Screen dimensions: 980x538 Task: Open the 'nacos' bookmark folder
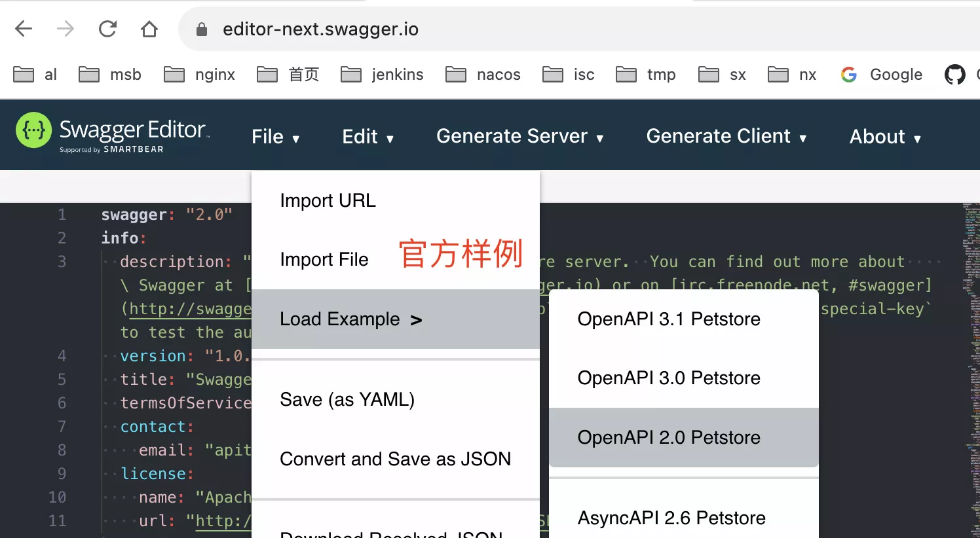[483, 75]
